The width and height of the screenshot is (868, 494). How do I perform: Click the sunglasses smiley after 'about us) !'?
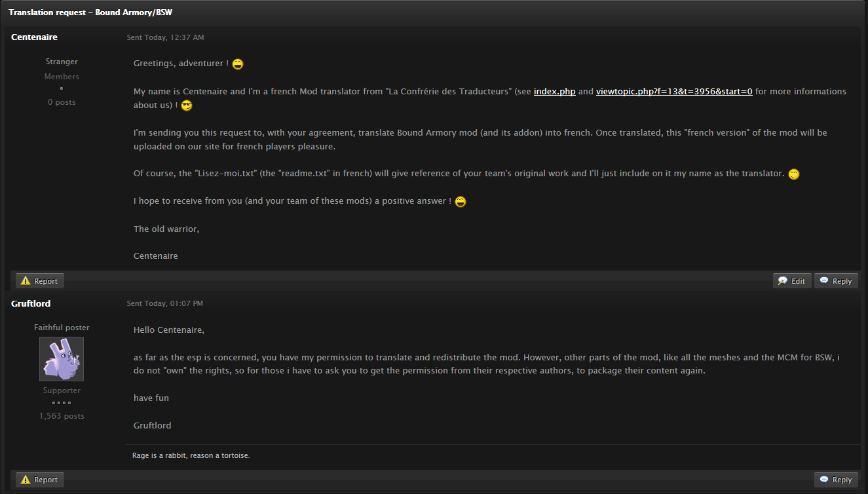187,105
